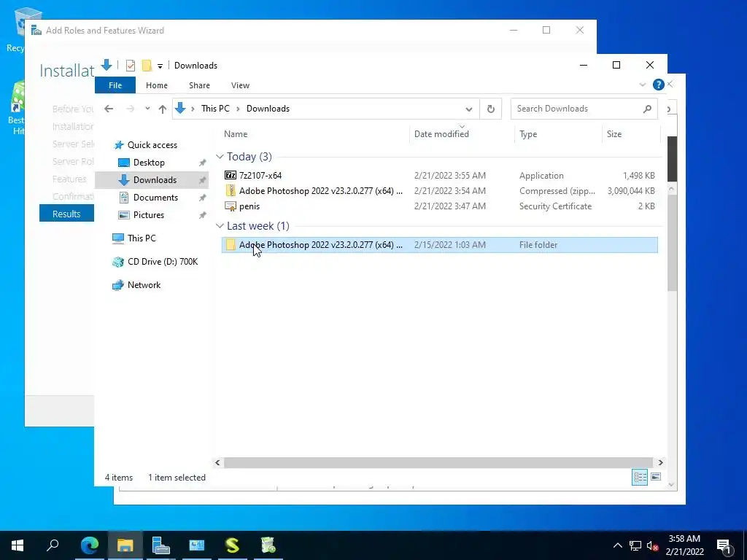Click the New folder quick access toolbar icon
The image size is (747, 560).
click(x=147, y=65)
